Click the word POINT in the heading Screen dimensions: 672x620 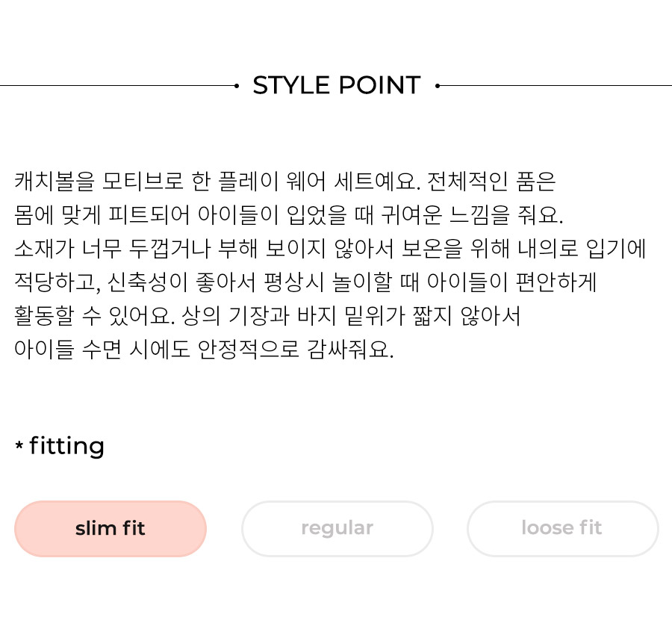(x=380, y=85)
